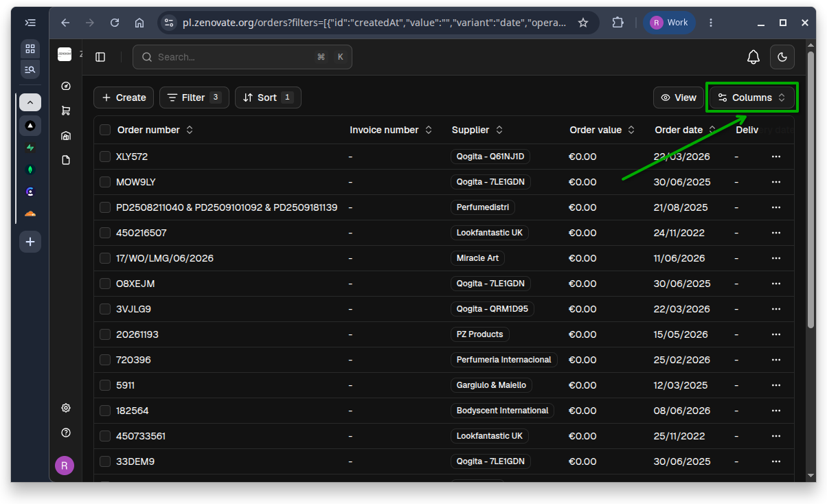The height and width of the screenshot is (504, 827).
Task: Open the user avatar R in sidebar
Action: pos(65,465)
